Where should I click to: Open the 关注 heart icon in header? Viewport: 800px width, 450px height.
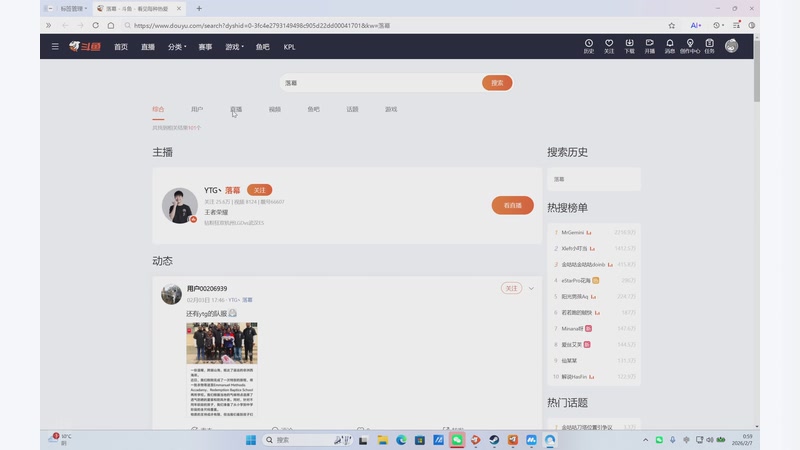609,46
